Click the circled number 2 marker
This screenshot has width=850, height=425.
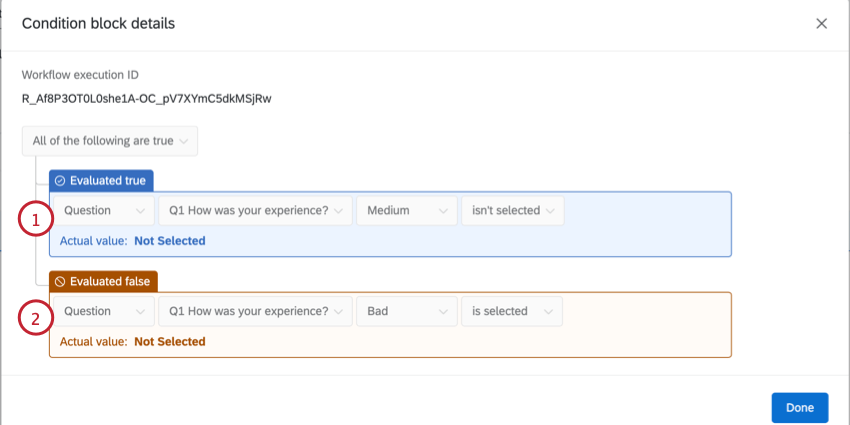click(35, 320)
